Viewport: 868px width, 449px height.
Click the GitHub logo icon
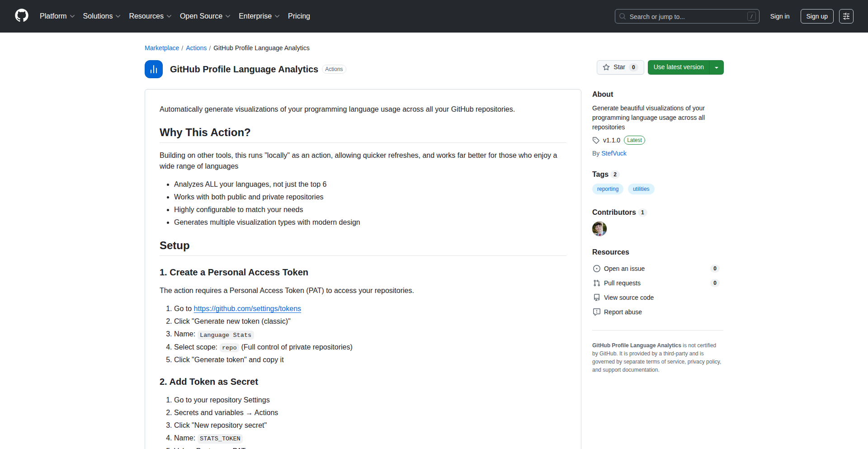[21, 16]
